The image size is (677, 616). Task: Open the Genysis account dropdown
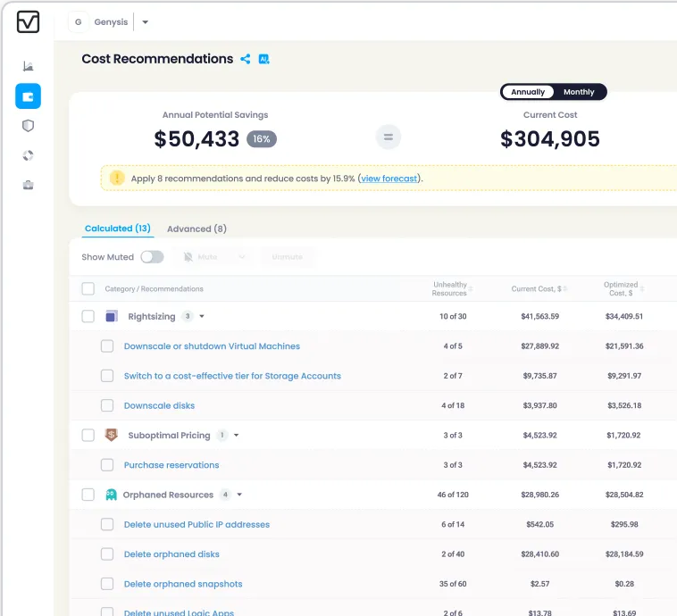tap(146, 22)
